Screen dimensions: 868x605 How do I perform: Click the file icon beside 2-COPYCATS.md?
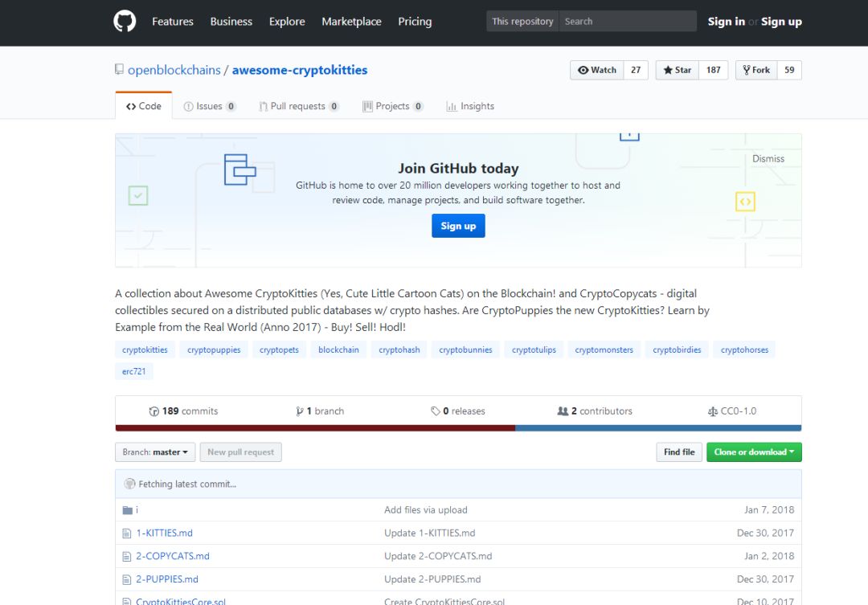pos(127,556)
